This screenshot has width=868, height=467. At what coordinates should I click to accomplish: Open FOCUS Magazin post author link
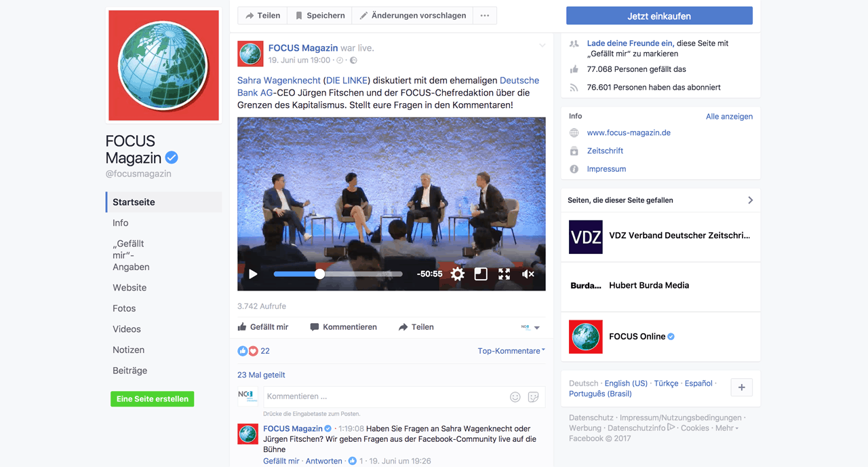pyautogui.click(x=303, y=48)
